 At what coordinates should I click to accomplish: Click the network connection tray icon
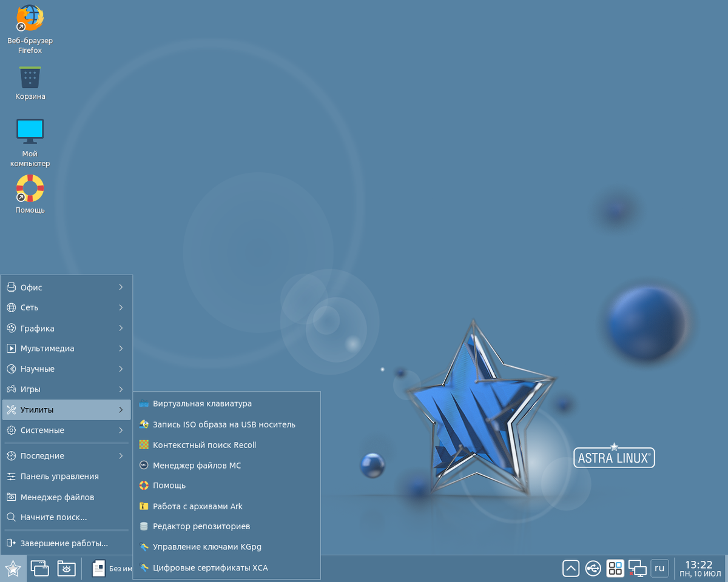pyautogui.click(x=637, y=569)
